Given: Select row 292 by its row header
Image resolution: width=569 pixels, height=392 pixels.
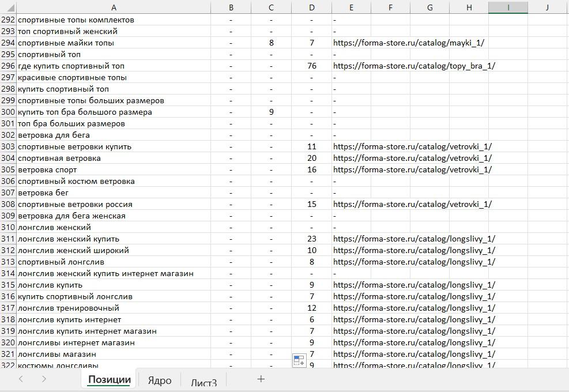Looking at the screenshot, I should (8, 20).
